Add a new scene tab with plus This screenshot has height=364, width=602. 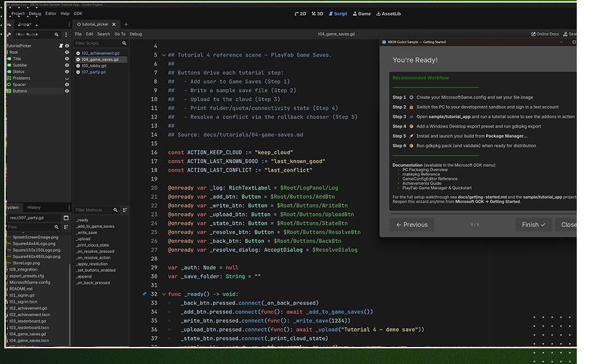pyautogui.click(x=126, y=24)
